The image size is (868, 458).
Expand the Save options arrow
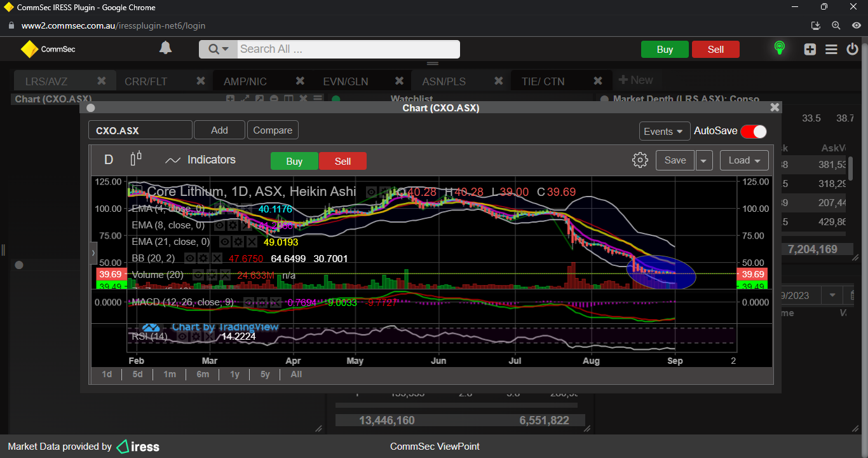(703, 160)
